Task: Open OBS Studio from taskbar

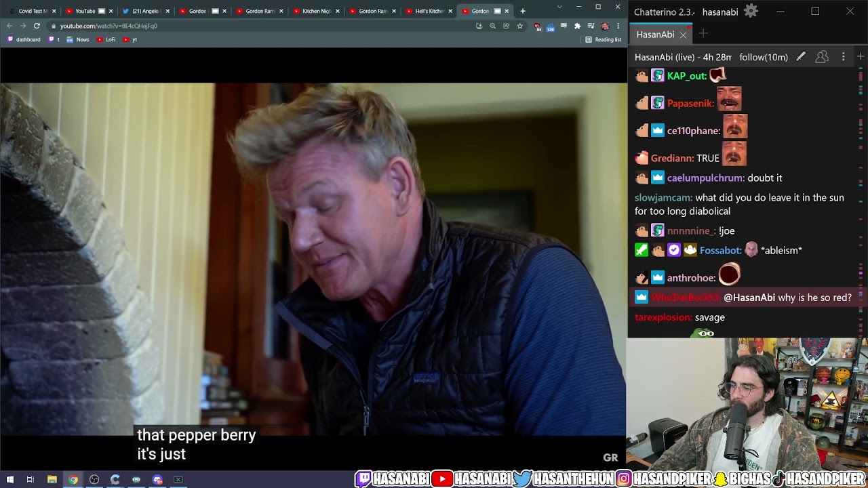Action: pyautogui.click(x=94, y=480)
